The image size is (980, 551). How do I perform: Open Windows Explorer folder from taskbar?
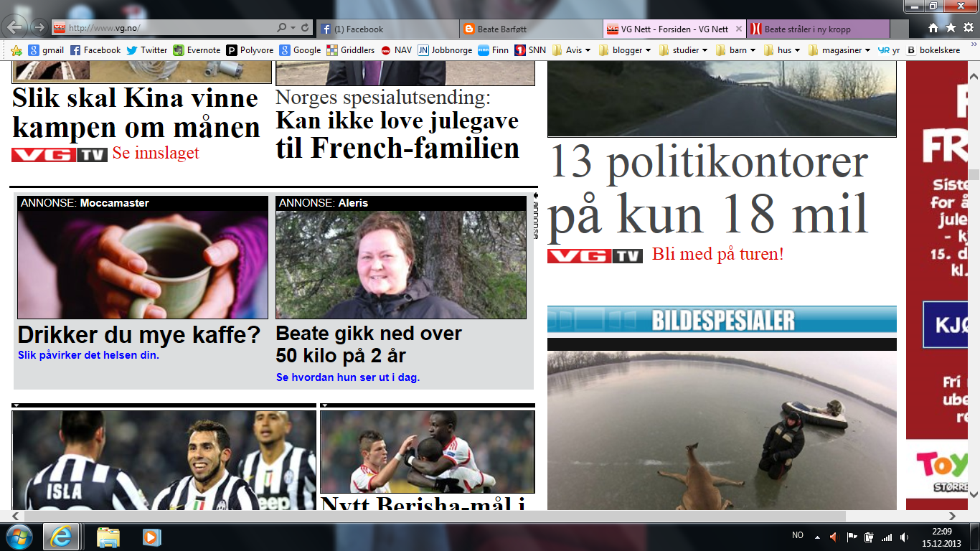point(108,537)
